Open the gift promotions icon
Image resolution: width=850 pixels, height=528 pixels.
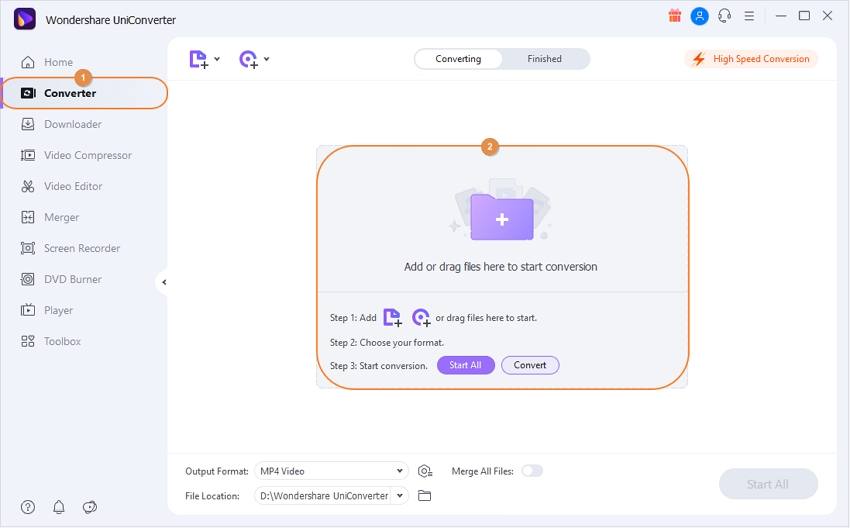(674, 16)
